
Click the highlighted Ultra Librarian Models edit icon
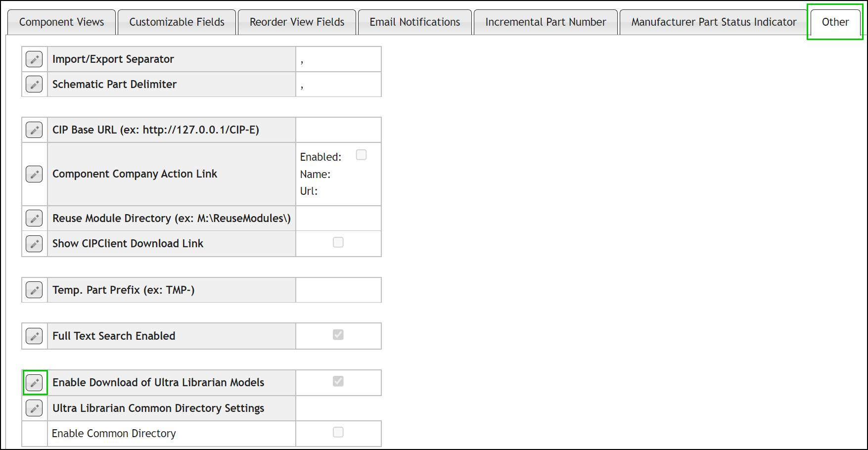coord(35,382)
